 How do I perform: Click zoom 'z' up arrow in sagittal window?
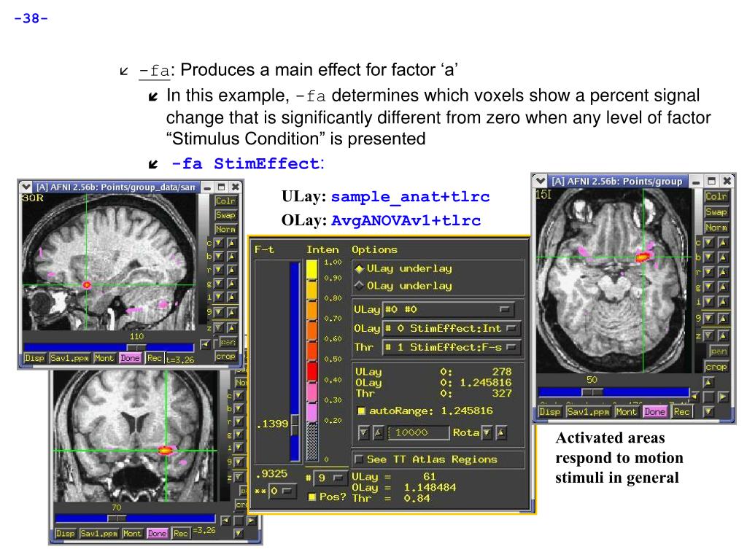point(231,327)
